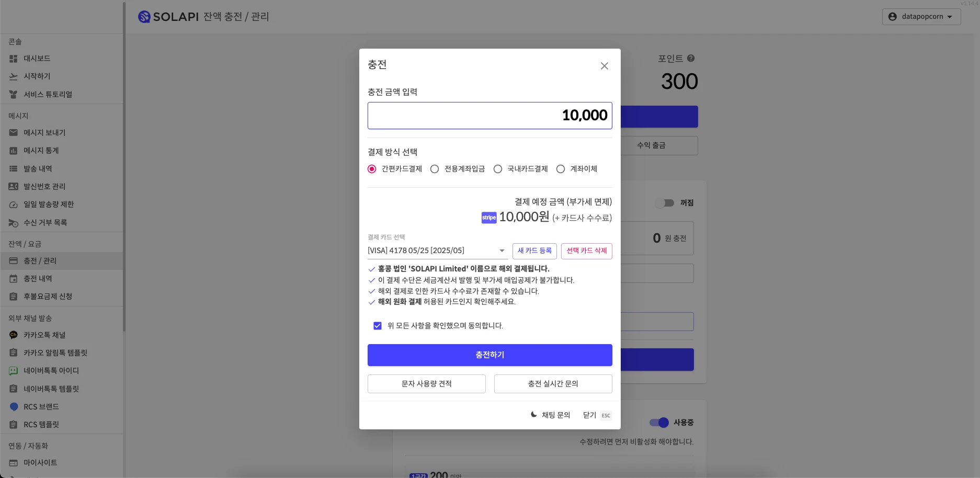Screen dimensions: 980x478
Task: Click the 충전 / 관리 card icon
Action: (x=14, y=261)
